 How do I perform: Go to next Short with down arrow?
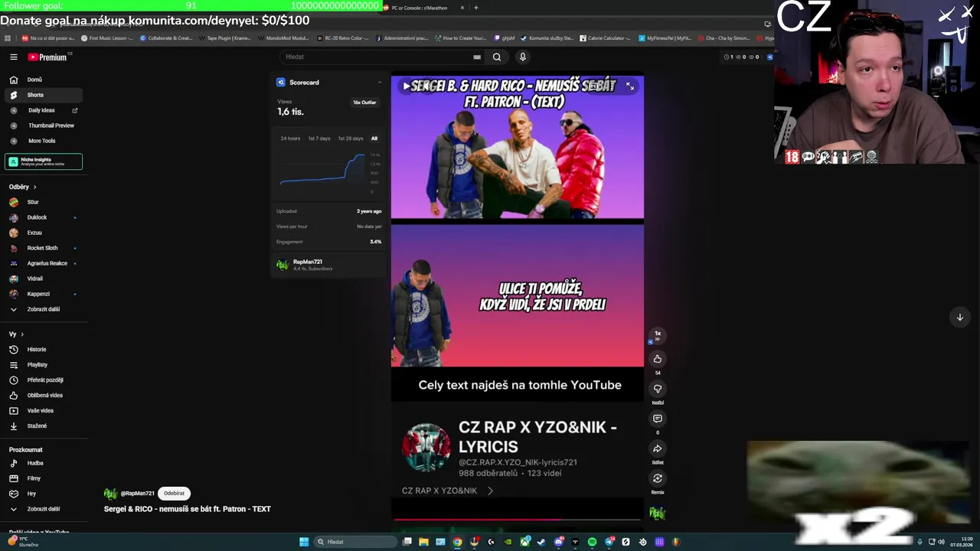959,317
